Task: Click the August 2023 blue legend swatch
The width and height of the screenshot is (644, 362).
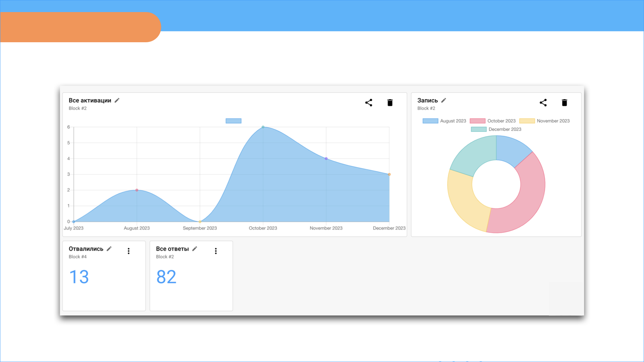Action: click(430, 121)
